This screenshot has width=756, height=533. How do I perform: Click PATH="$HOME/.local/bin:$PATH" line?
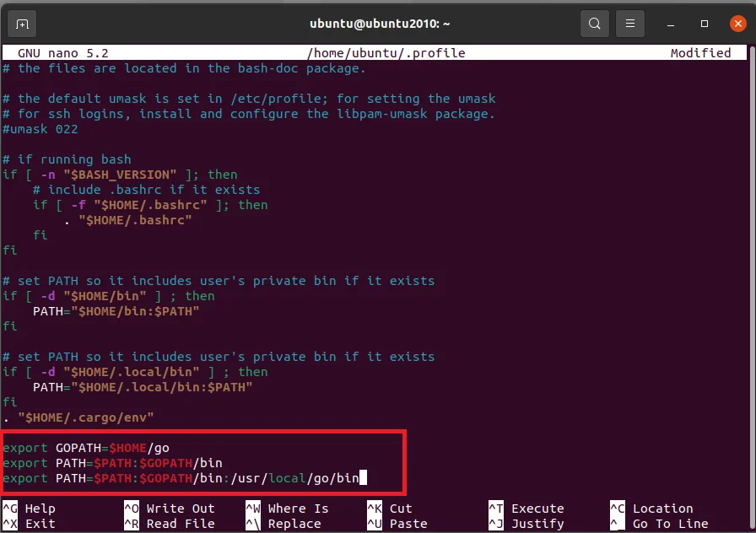[x=143, y=387]
